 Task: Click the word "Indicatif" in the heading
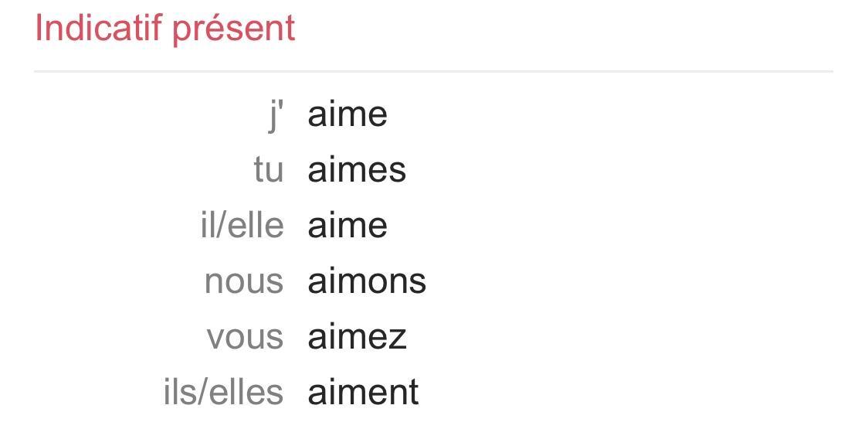[98, 28]
